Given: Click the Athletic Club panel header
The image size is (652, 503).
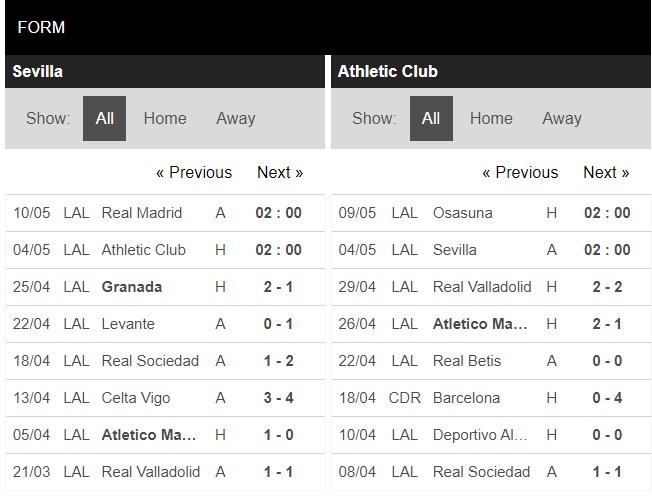Looking at the screenshot, I should [388, 72].
